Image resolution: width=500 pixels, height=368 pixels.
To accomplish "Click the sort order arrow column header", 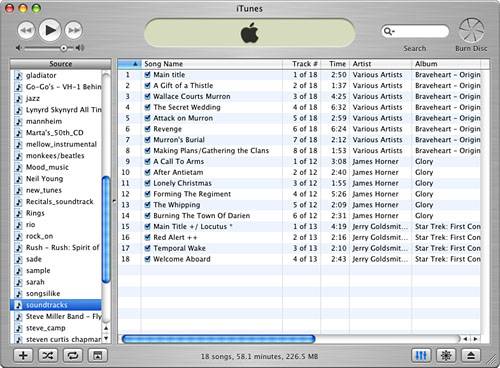I will point(129,64).
